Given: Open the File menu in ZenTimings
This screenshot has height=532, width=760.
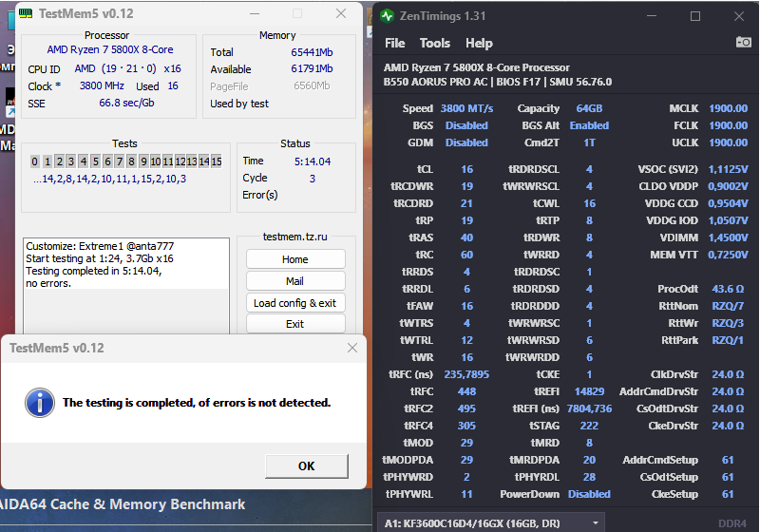Looking at the screenshot, I should (x=395, y=43).
